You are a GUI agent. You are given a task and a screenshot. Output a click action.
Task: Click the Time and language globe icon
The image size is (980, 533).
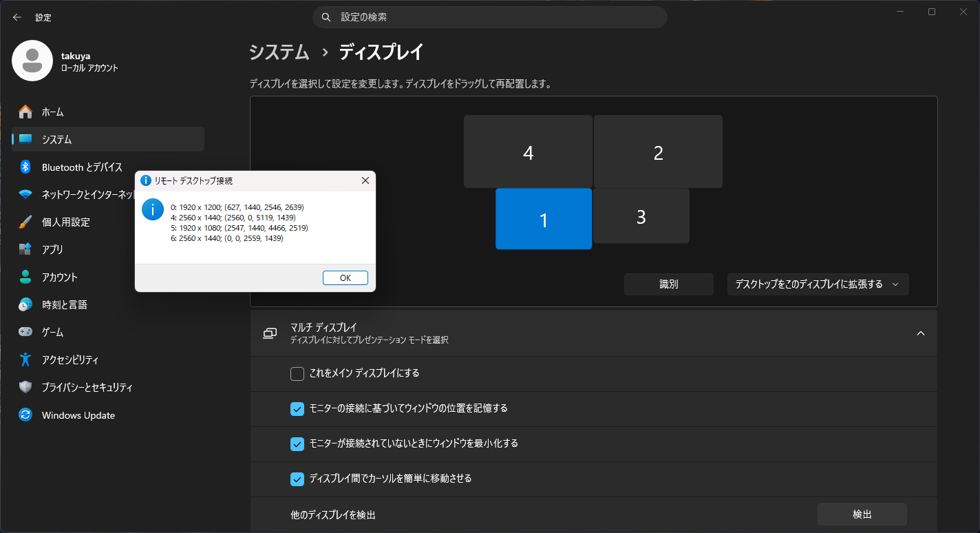point(25,304)
